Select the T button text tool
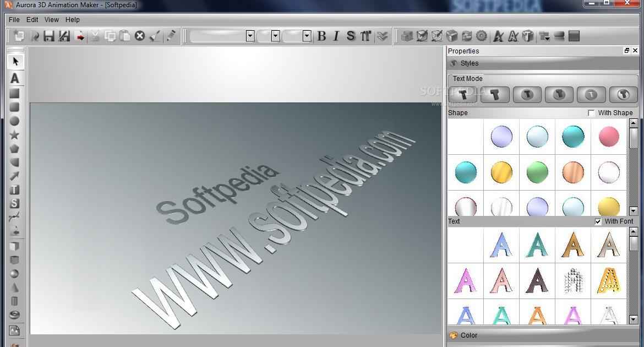The image size is (644, 347). click(x=14, y=189)
